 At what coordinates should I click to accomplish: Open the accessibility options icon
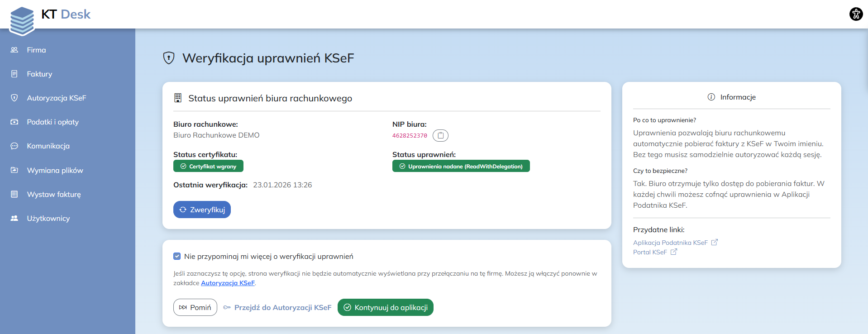(x=856, y=14)
